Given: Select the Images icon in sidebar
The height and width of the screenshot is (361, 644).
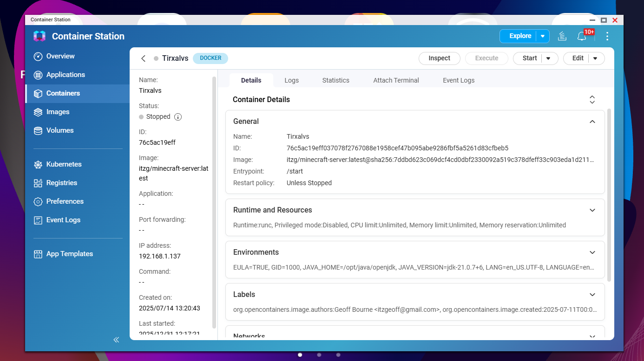Looking at the screenshot, I should pos(38,112).
